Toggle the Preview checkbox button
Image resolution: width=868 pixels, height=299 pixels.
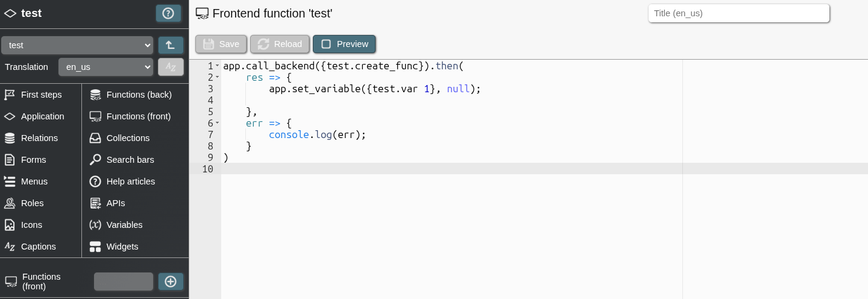pyautogui.click(x=344, y=44)
